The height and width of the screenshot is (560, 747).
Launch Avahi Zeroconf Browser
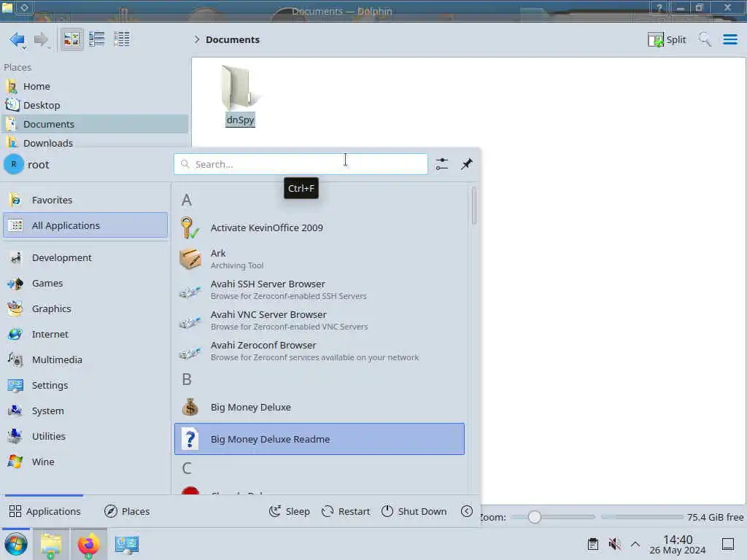(320, 351)
